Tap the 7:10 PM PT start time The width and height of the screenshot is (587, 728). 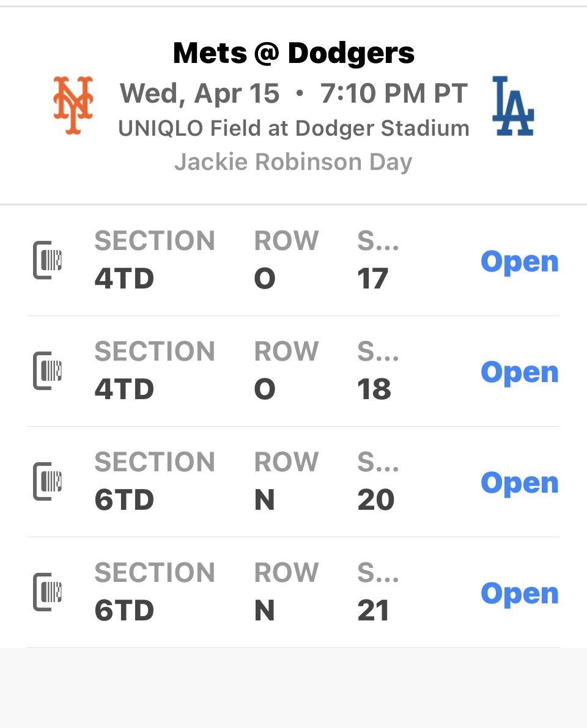[394, 94]
